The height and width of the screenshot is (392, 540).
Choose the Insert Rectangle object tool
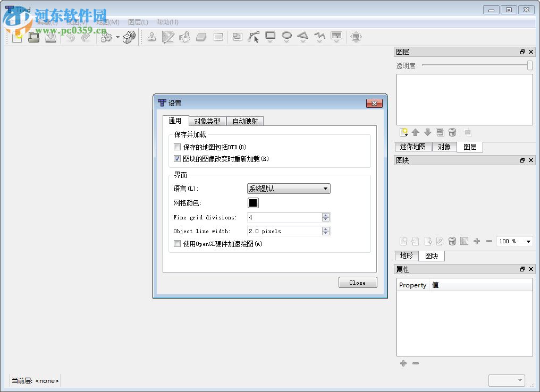pyautogui.click(x=270, y=36)
